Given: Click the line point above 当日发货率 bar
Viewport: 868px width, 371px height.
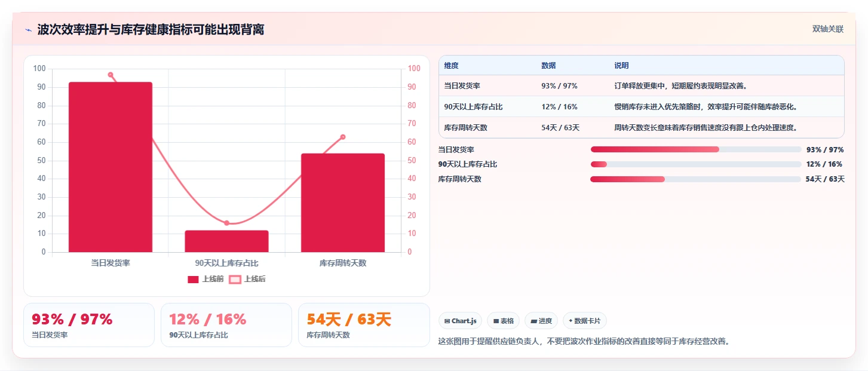Looking at the screenshot, I should (111, 75).
